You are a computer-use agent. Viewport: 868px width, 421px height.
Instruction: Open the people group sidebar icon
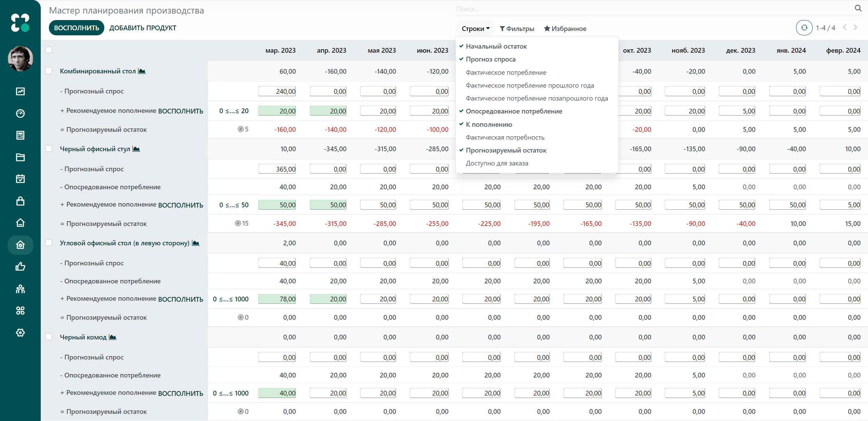pyautogui.click(x=20, y=289)
